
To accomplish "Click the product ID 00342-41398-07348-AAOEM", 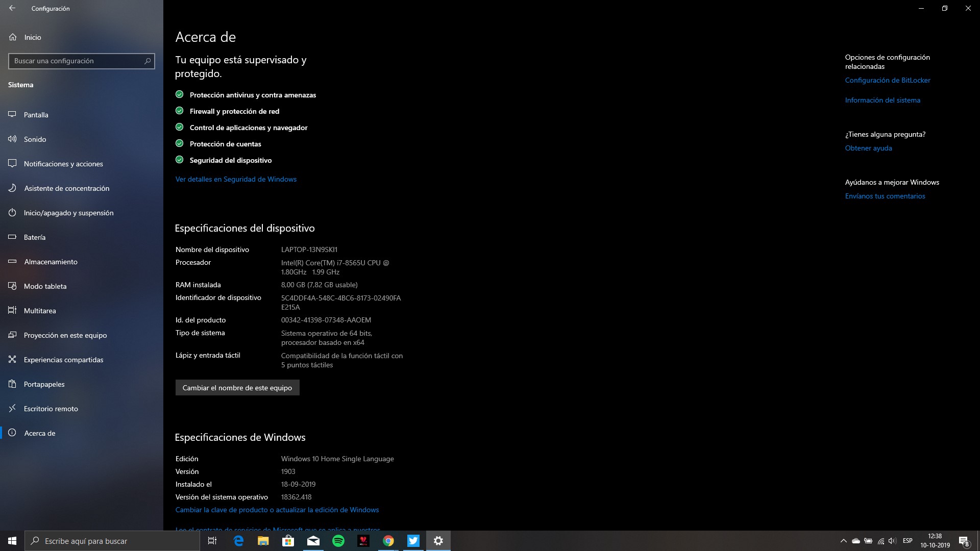I will coord(326,320).
